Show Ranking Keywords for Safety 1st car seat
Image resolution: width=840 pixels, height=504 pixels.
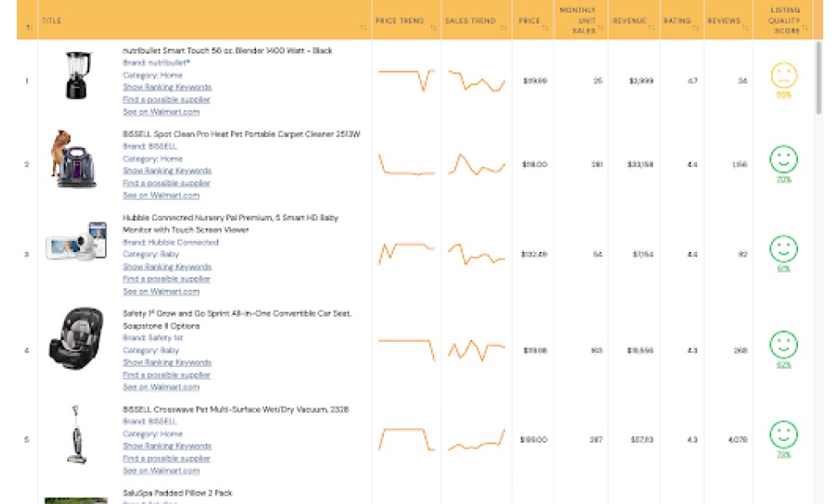(x=167, y=363)
